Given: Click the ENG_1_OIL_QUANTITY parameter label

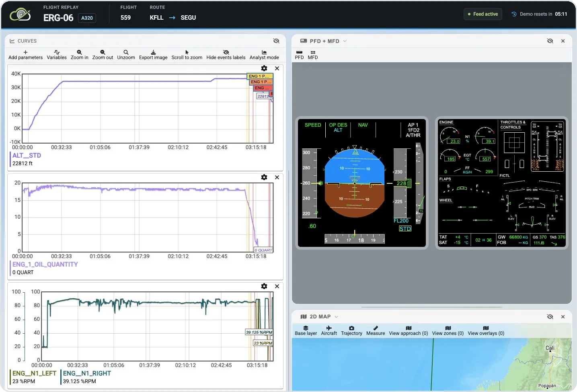Looking at the screenshot, I should [45, 265].
